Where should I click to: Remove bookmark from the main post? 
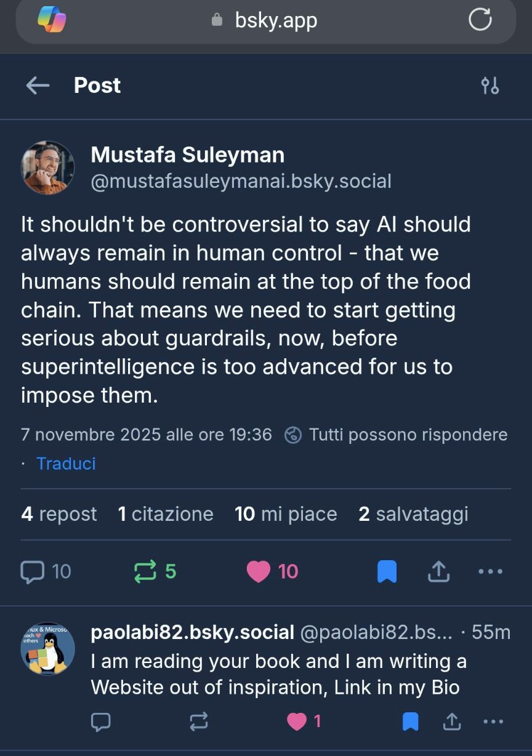387,572
